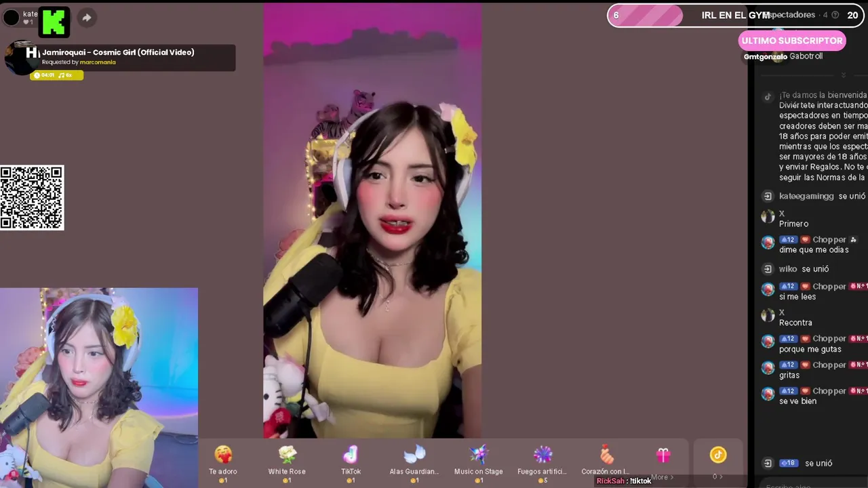Viewport: 868px width, 488px height.
Task: Click the webcam overlay in the corner
Action: coord(99,388)
